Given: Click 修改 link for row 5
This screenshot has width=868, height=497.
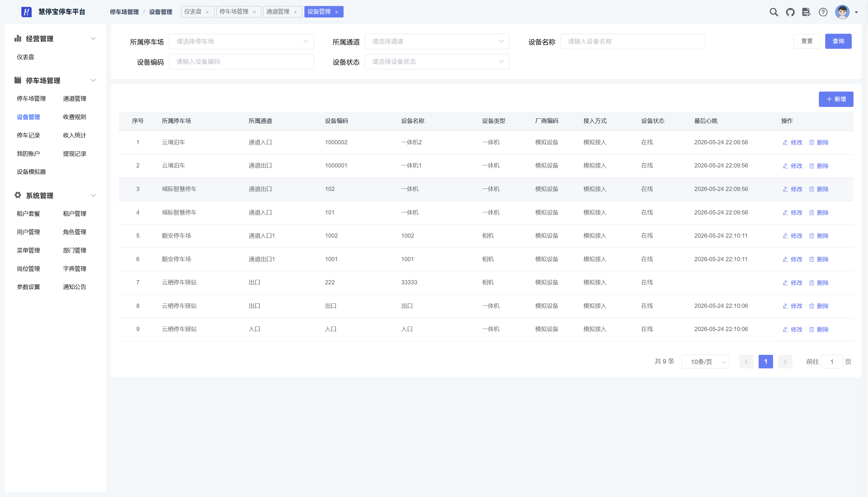Looking at the screenshot, I should (x=796, y=236).
